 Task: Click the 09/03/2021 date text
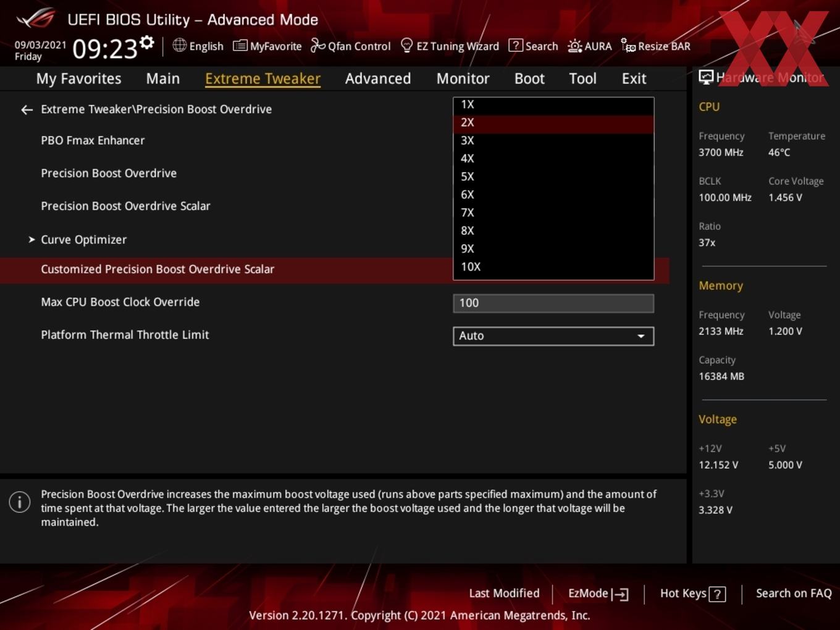pos(40,44)
